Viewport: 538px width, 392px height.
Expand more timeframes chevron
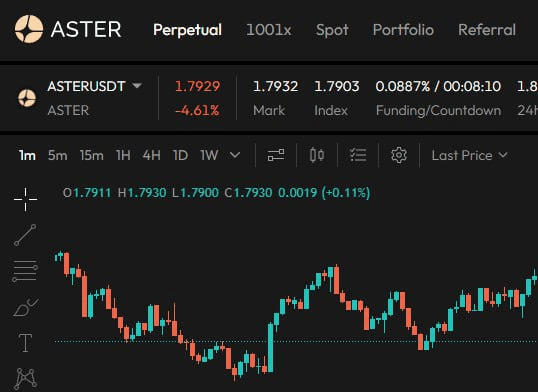coord(235,155)
